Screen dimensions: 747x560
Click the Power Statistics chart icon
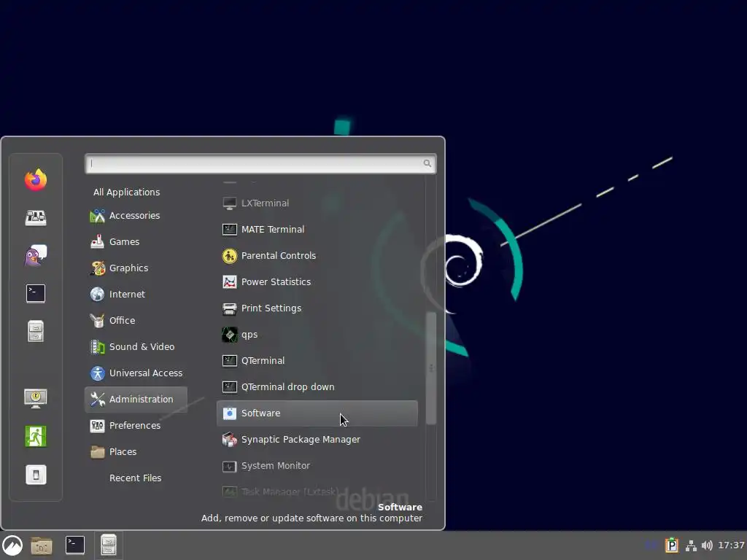tap(230, 282)
